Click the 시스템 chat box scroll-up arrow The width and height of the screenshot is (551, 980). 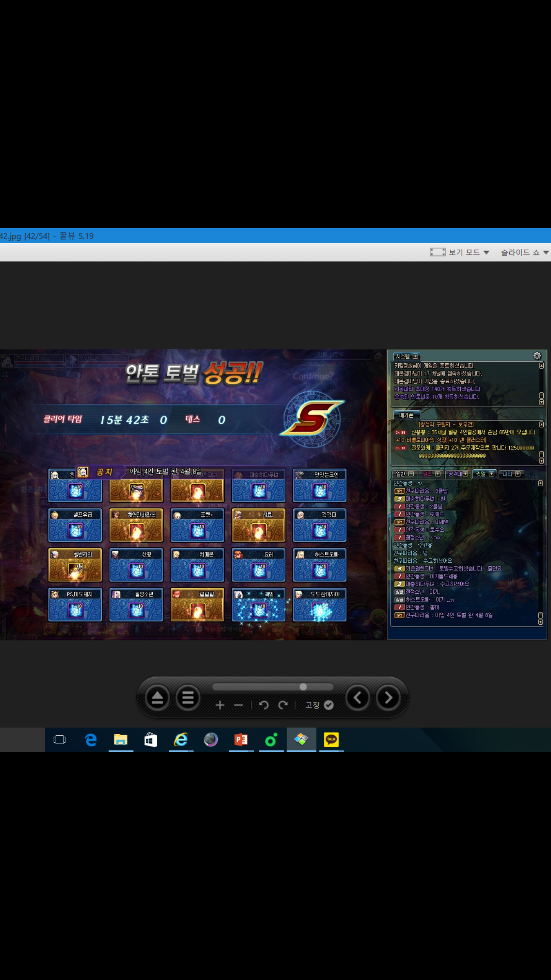[541, 366]
